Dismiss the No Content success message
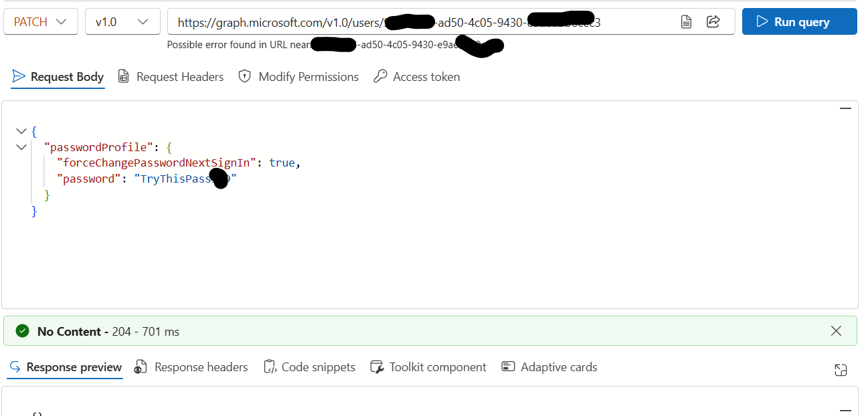Image resolution: width=868 pixels, height=416 pixels. 836,330
